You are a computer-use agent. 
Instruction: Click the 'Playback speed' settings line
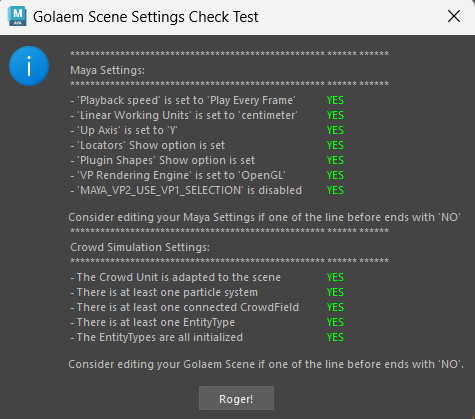[183, 100]
